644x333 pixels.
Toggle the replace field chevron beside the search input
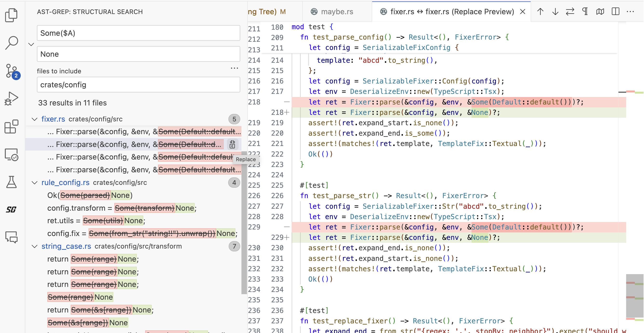tap(31, 45)
